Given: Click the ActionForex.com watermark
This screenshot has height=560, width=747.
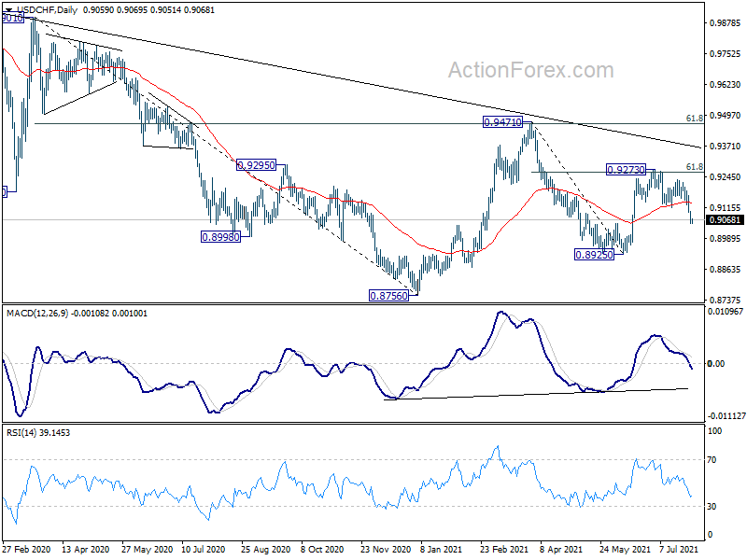Looking at the screenshot, I should (530, 71).
